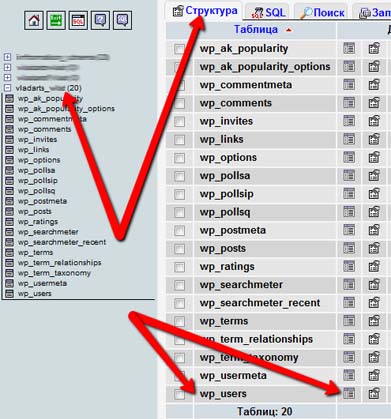
Task: Click the Таблиц: 20 summary text
Action: (x=264, y=411)
